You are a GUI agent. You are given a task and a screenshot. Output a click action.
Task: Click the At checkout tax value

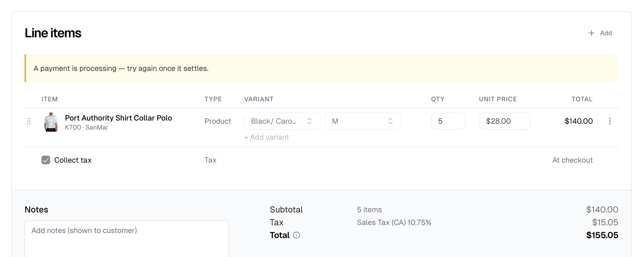tap(573, 160)
